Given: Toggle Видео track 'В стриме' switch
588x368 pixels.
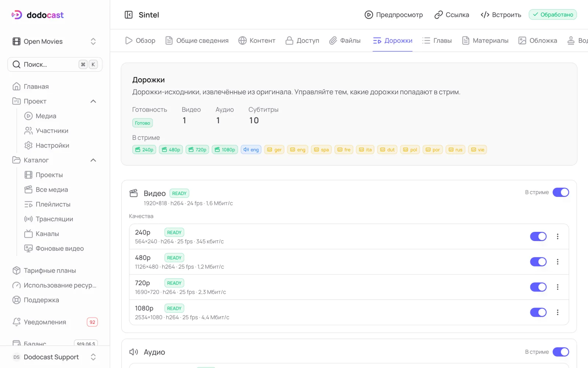Looking at the screenshot, I should [561, 192].
